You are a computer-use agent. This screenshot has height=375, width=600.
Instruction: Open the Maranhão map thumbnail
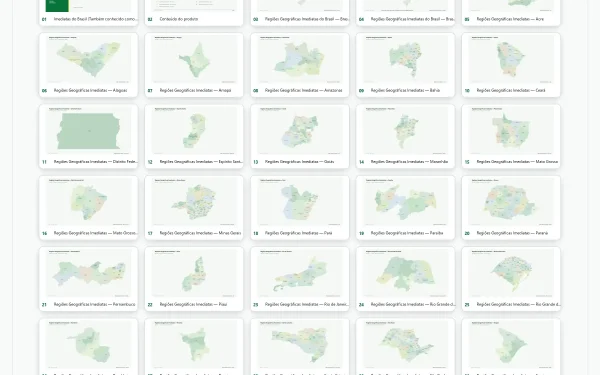(x=405, y=130)
